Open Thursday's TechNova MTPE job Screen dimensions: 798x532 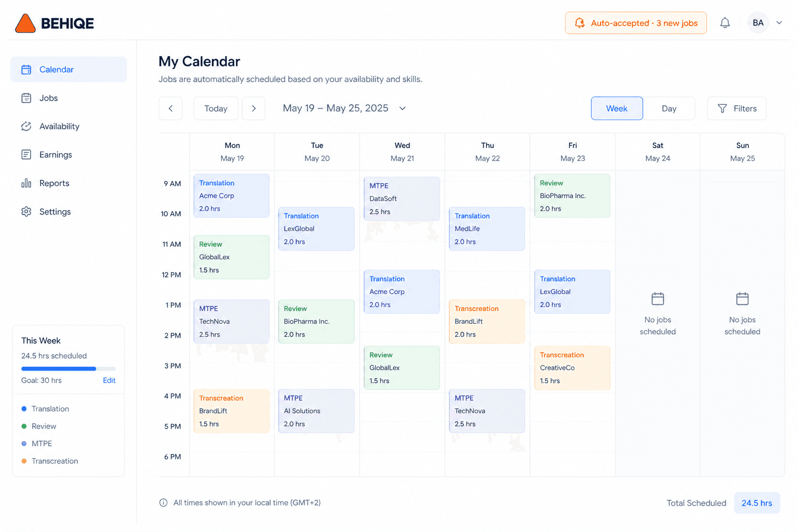487,411
